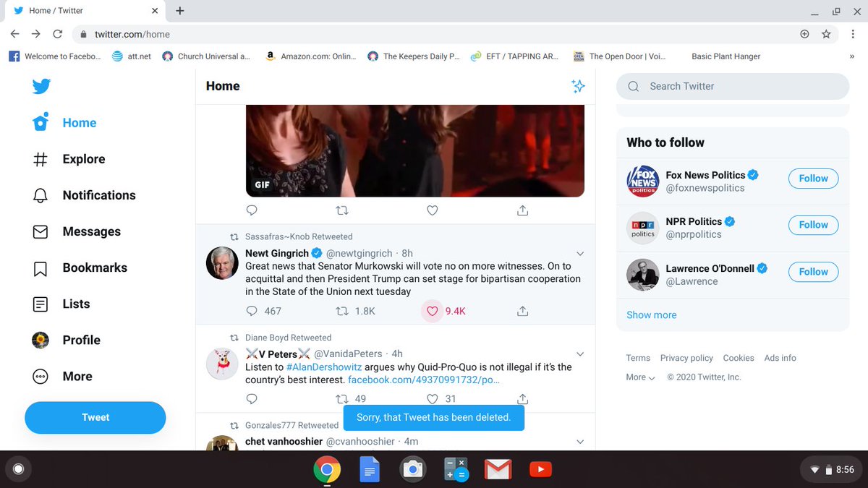The height and width of the screenshot is (488, 868).
Task: Open NPR Politics avatar
Action: pos(642,228)
